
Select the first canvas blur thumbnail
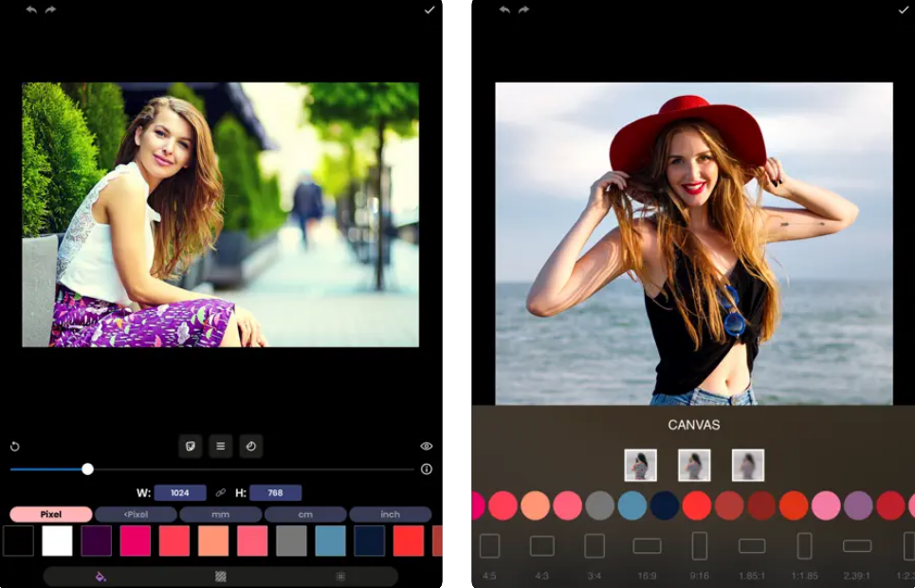641,465
